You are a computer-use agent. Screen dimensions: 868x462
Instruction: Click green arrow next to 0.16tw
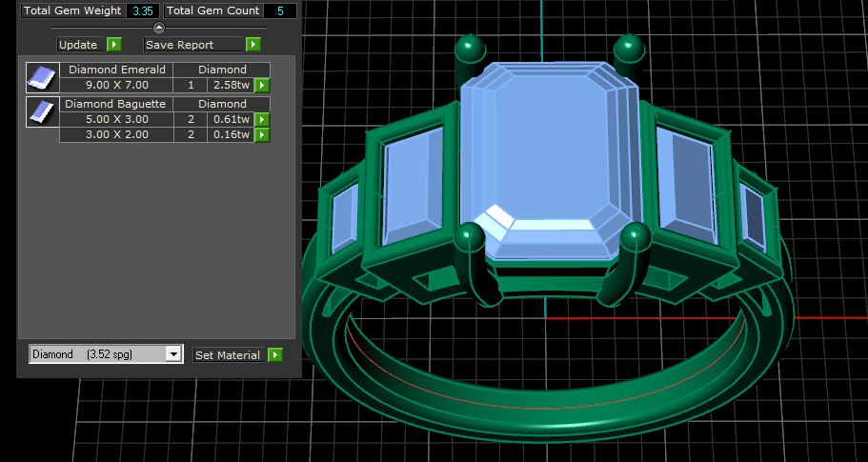[262, 135]
